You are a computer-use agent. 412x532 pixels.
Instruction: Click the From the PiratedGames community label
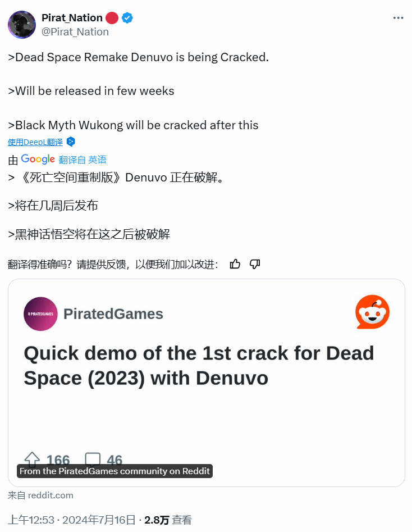(x=115, y=471)
